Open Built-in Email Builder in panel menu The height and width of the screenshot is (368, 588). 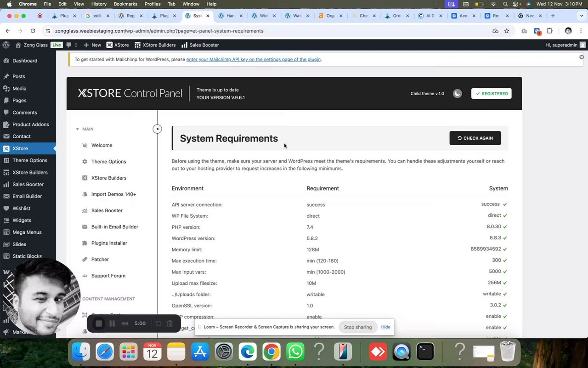tap(114, 227)
